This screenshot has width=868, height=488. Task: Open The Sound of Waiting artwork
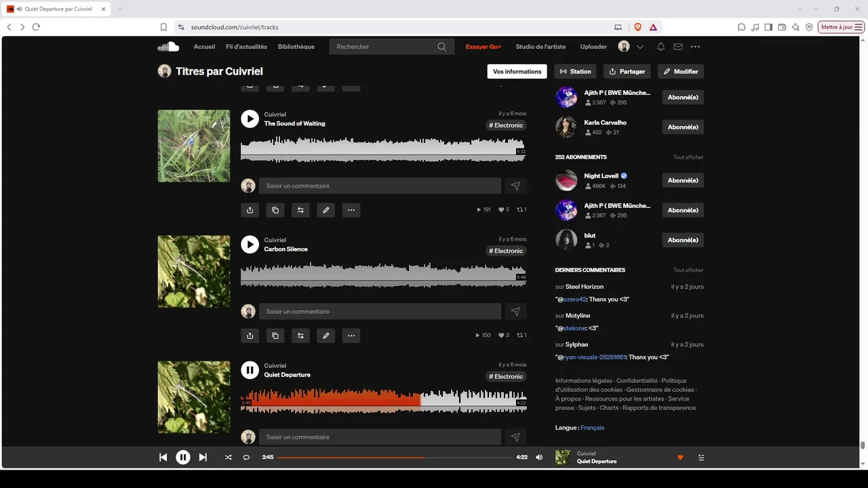[x=194, y=146]
